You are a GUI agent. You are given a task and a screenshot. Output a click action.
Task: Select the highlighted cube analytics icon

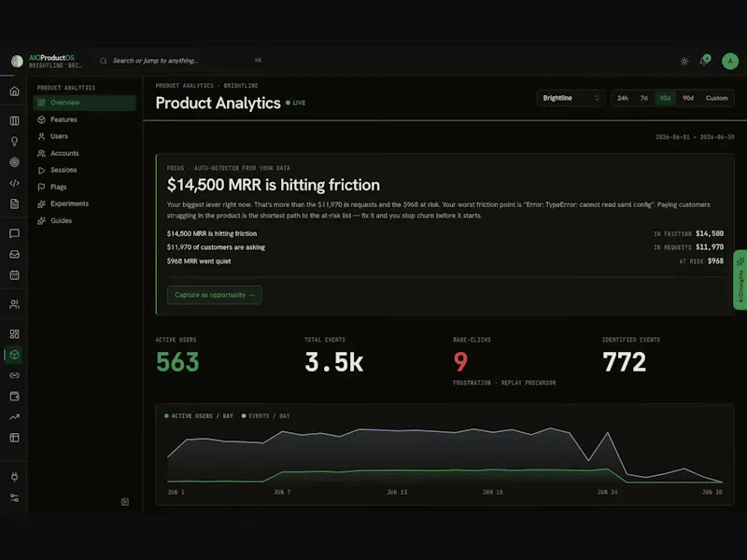15,355
